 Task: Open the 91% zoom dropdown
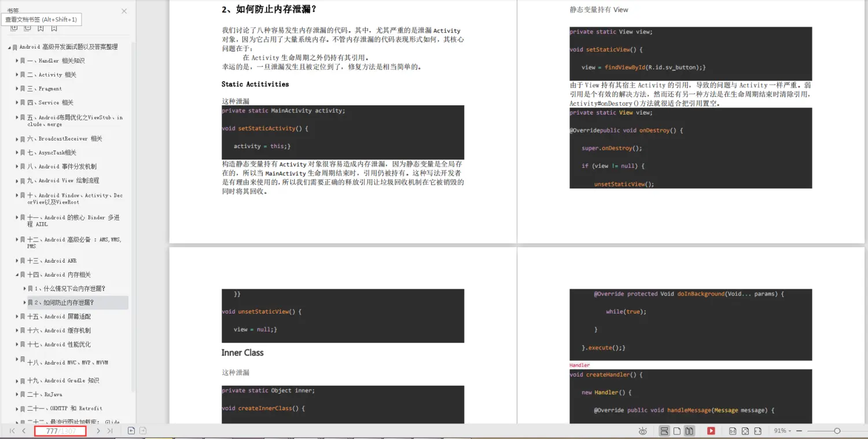[x=782, y=431]
